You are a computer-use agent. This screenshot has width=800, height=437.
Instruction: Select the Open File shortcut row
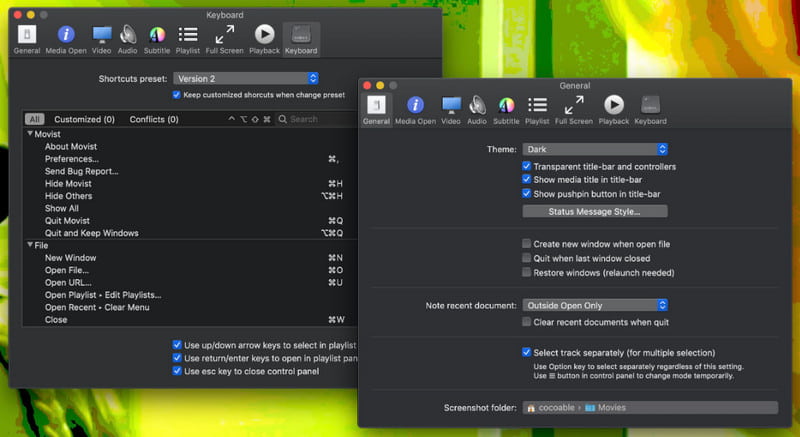pyautogui.click(x=71, y=270)
